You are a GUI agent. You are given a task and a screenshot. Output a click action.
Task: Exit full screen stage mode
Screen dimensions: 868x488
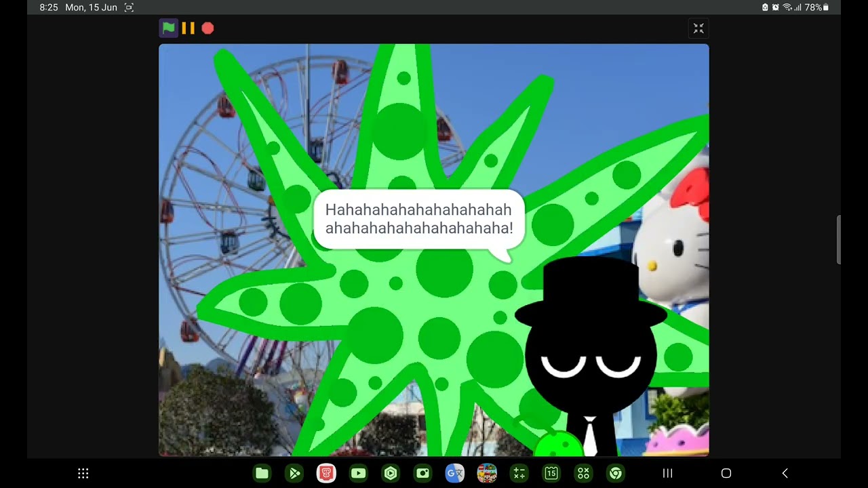(x=698, y=28)
